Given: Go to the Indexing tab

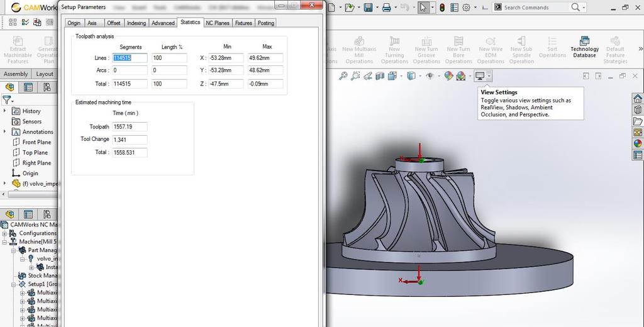Looking at the screenshot, I should [136, 23].
